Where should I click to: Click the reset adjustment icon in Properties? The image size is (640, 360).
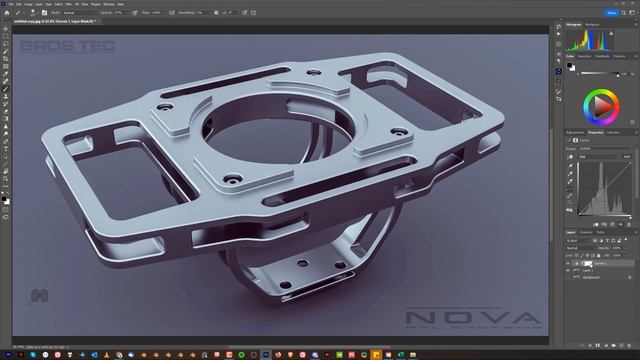coord(613,224)
